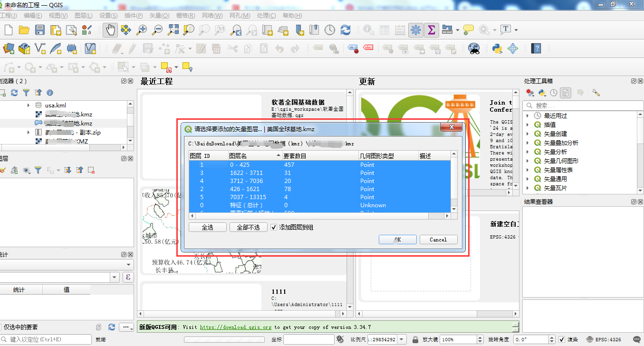
Task: Click the EPSG:4326 projection icon in status bar
Action: point(589,339)
